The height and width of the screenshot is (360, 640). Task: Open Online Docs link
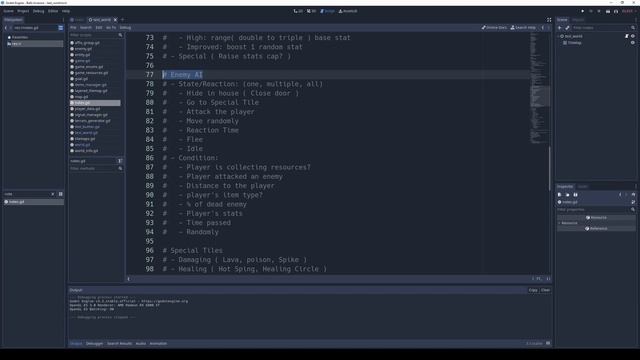[x=494, y=28]
